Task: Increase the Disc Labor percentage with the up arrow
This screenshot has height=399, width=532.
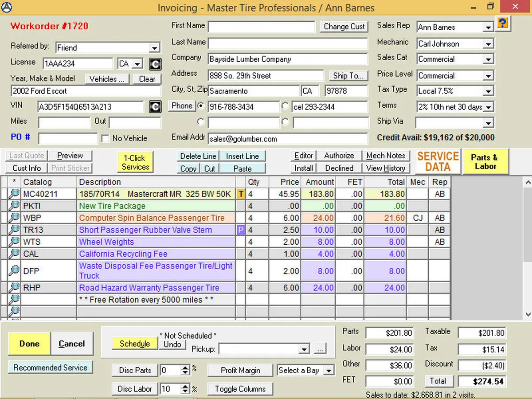Action: tap(185, 386)
